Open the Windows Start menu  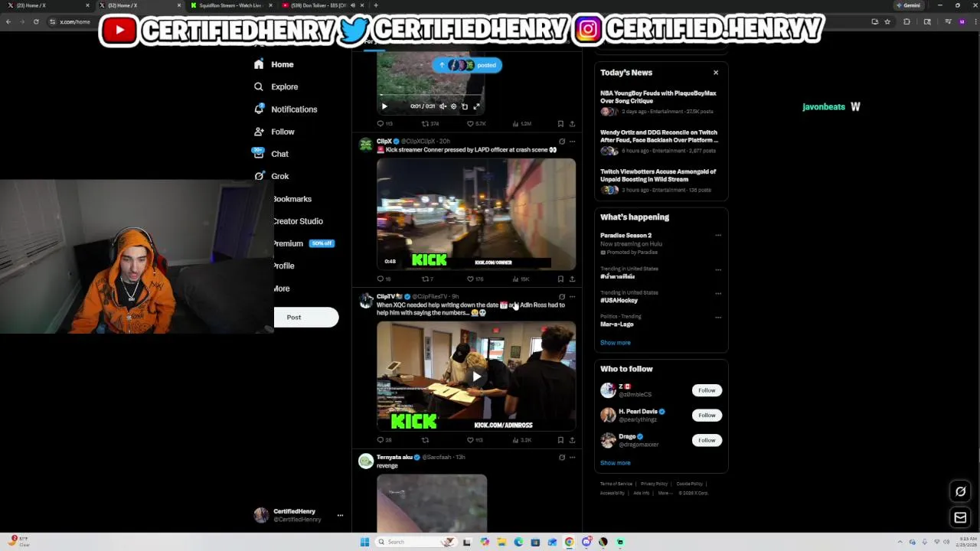pyautogui.click(x=365, y=542)
